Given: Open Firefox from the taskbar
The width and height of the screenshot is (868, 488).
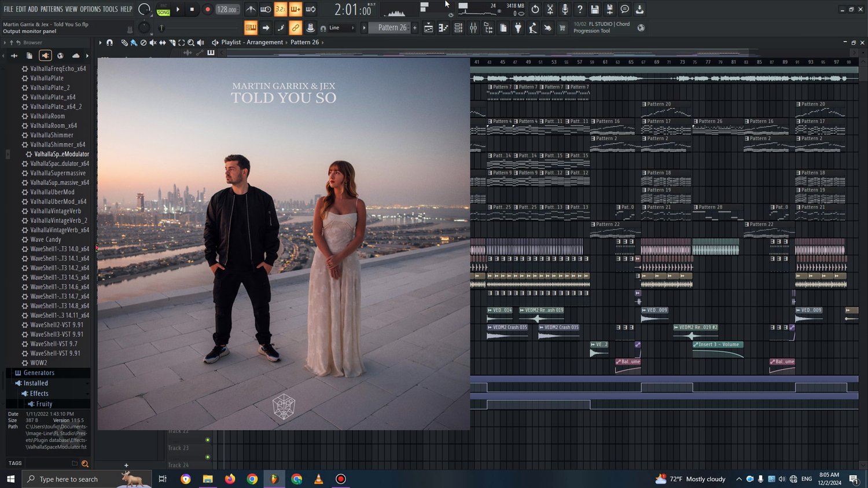Looking at the screenshot, I should tap(230, 479).
